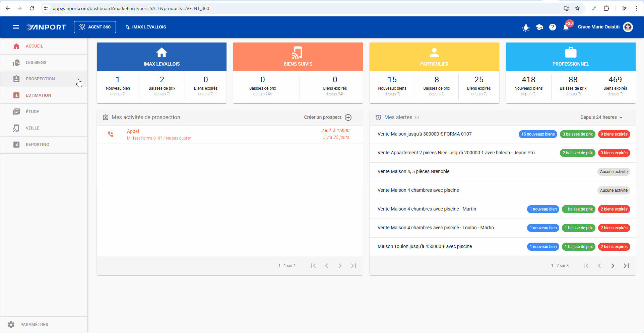Image resolution: width=644 pixels, height=333 pixels.
Task: View IMAX LEVALLOIS 2 baisses de prix
Action: [162, 86]
